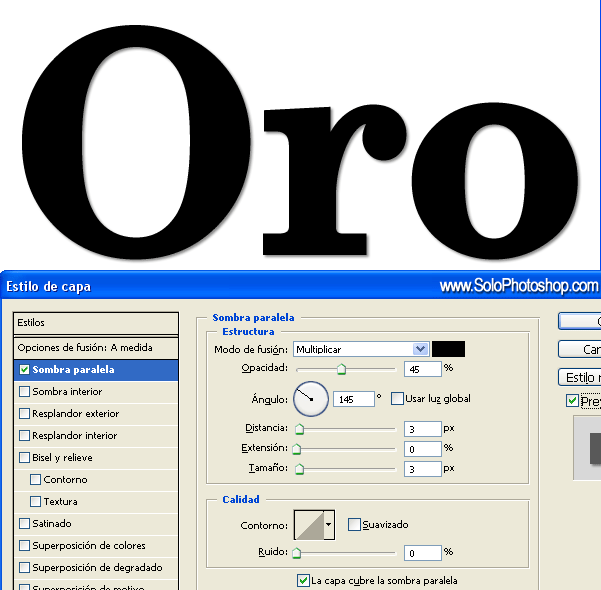Click the Distancia slider handle
The height and width of the screenshot is (590, 601).
(x=299, y=429)
